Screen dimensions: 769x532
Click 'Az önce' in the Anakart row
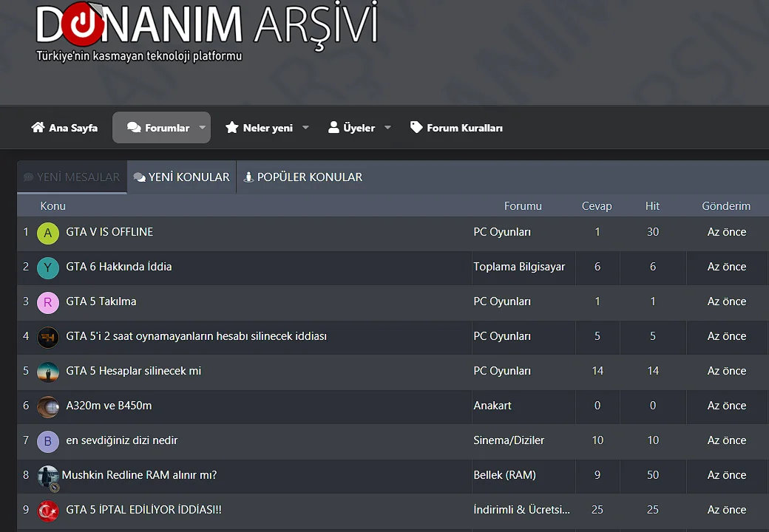[x=727, y=406]
